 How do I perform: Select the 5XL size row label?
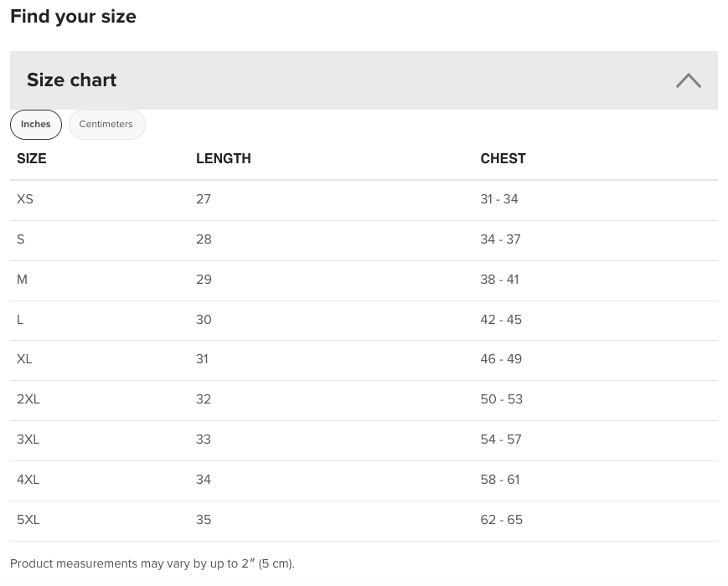click(x=28, y=520)
